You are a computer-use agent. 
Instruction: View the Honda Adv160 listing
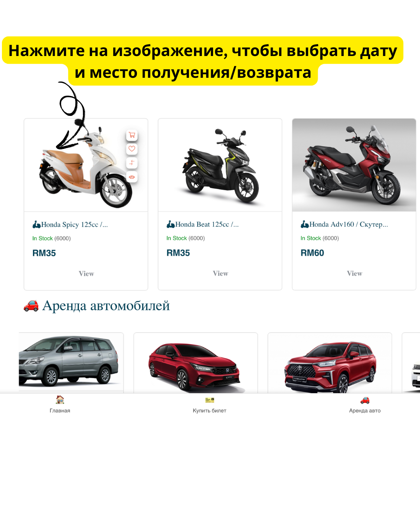pos(355,273)
